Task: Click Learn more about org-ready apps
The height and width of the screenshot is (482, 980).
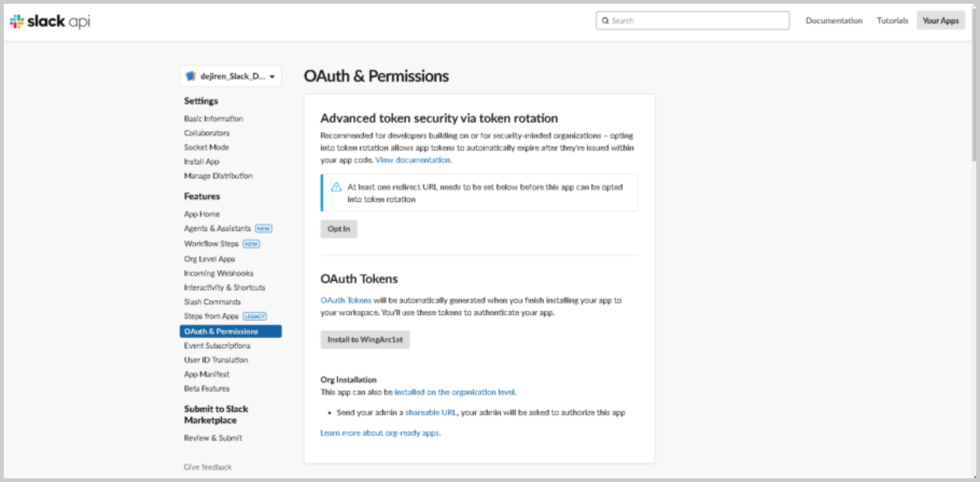Action: (x=380, y=433)
